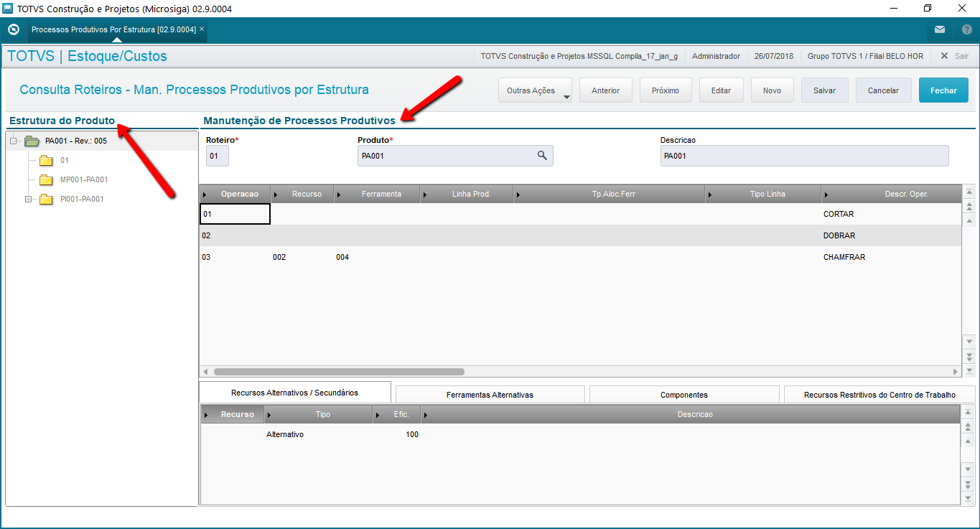This screenshot has width=980, height=529.
Task: Click the TOTVS round logo icon
Action: (13, 30)
